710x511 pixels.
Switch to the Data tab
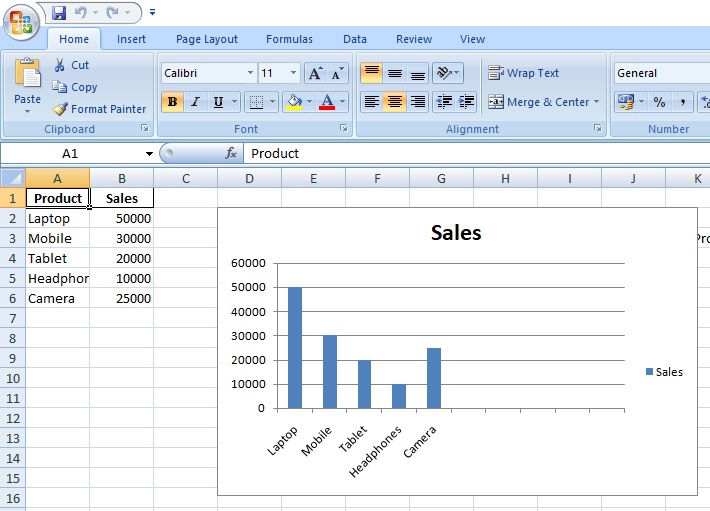click(355, 39)
